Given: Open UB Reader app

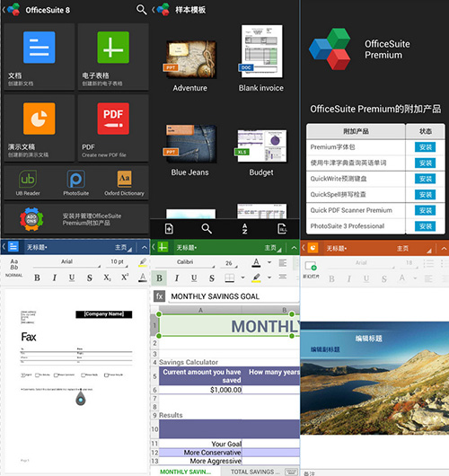Looking at the screenshot, I should (28, 182).
